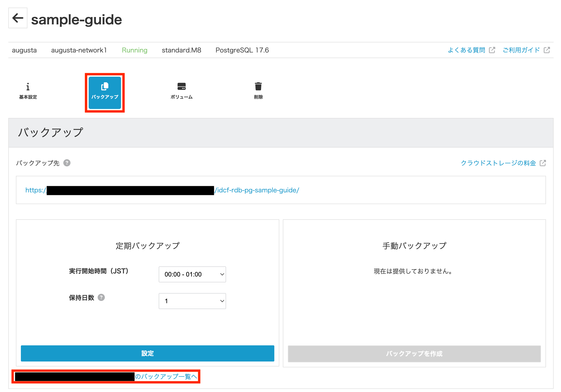Click external link icon beside よくある質問

(492, 50)
